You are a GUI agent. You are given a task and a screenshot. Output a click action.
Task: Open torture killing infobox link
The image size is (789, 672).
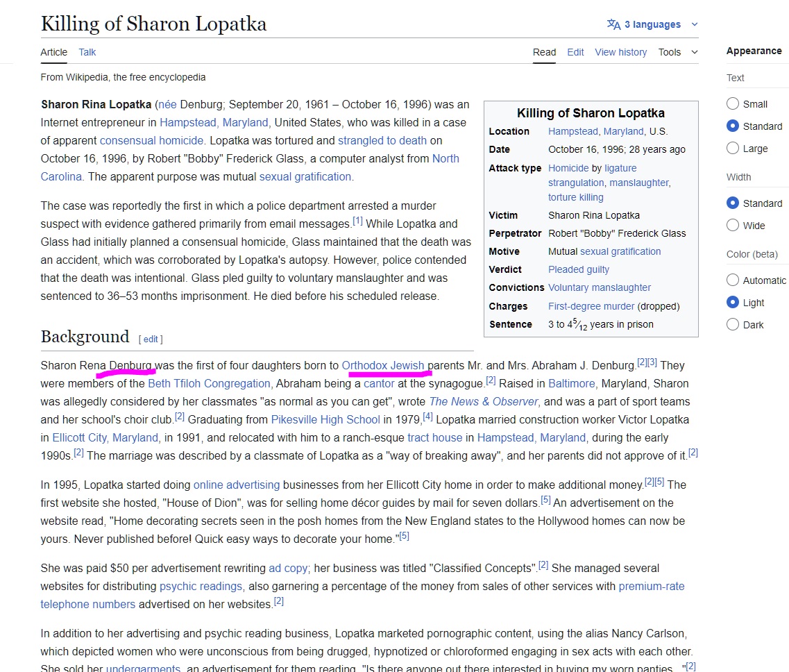[576, 197]
